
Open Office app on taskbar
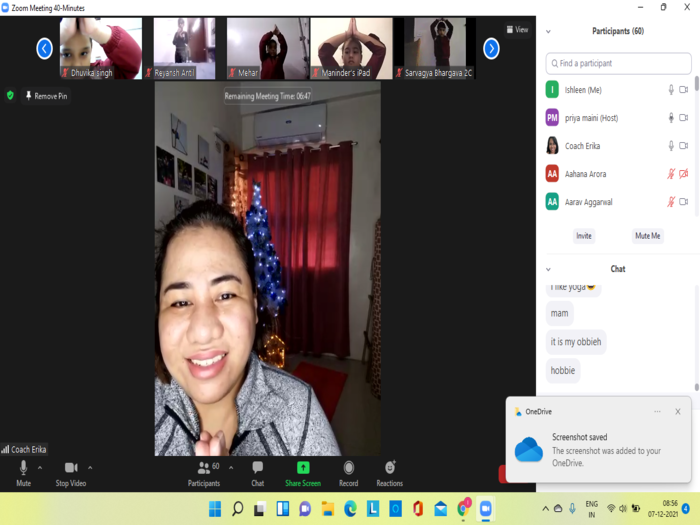[418, 508]
